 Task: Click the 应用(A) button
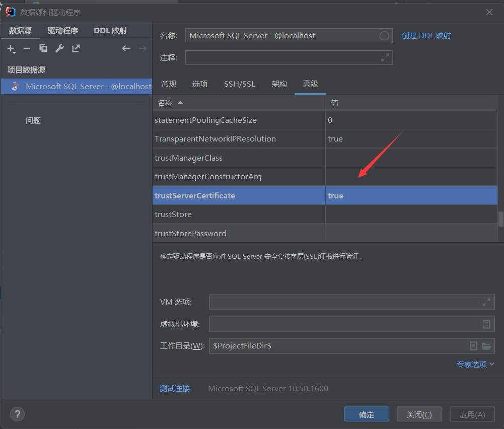click(x=472, y=414)
